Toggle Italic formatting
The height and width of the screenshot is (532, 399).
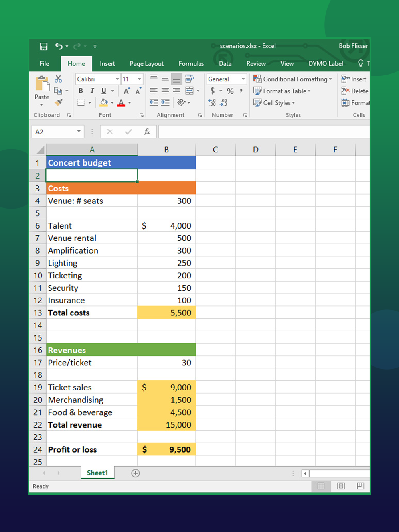(x=92, y=91)
